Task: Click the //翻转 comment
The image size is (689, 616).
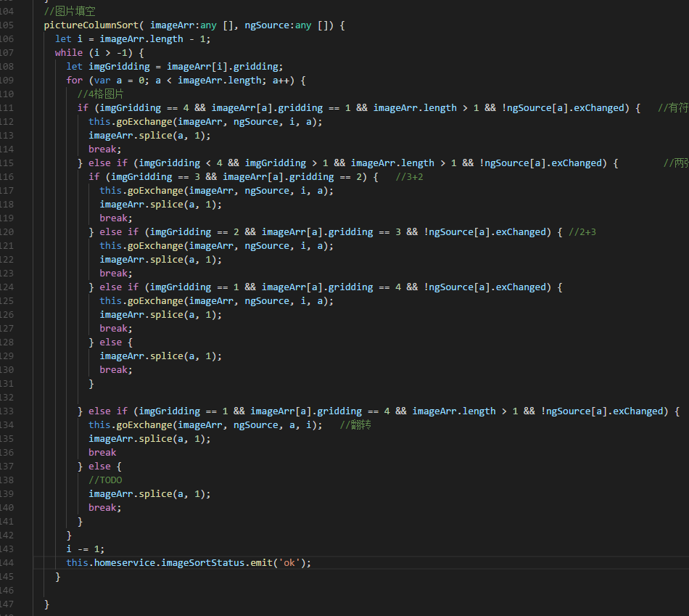Action: pos(355,425)
